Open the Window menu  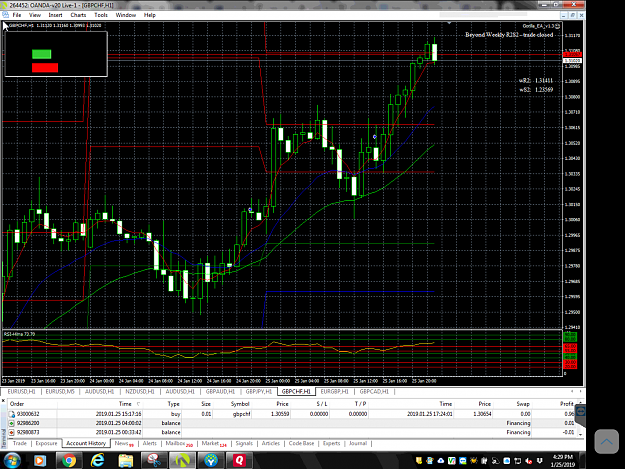[126, 15]
